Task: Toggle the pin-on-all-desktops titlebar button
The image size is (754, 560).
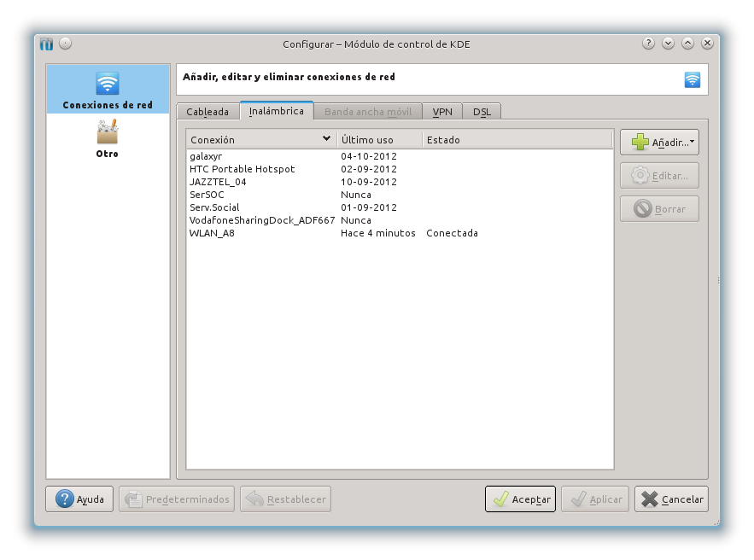Action: [66, 44]
